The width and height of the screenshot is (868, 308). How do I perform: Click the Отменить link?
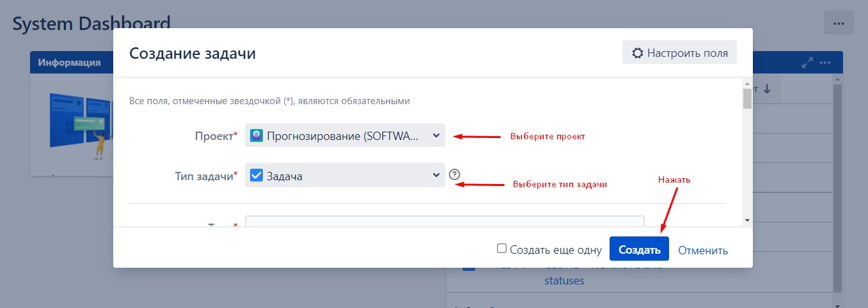coord(703,250)
